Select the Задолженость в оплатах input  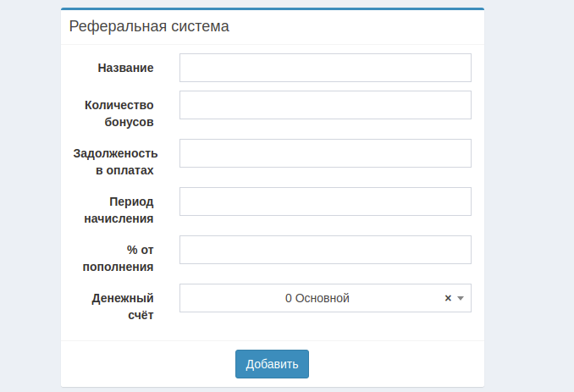pyautogui.click(x=325, y=153)
